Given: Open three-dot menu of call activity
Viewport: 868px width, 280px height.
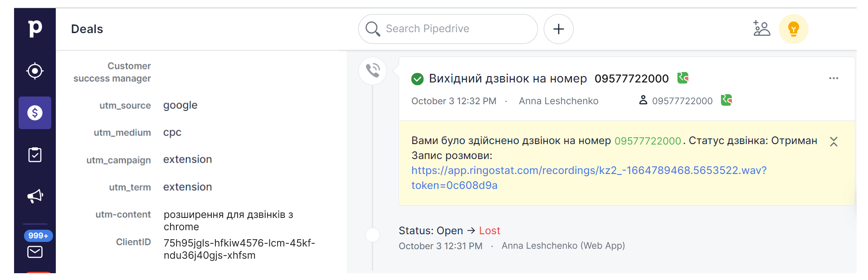Looking at the screenshot, I should (834, 78).
